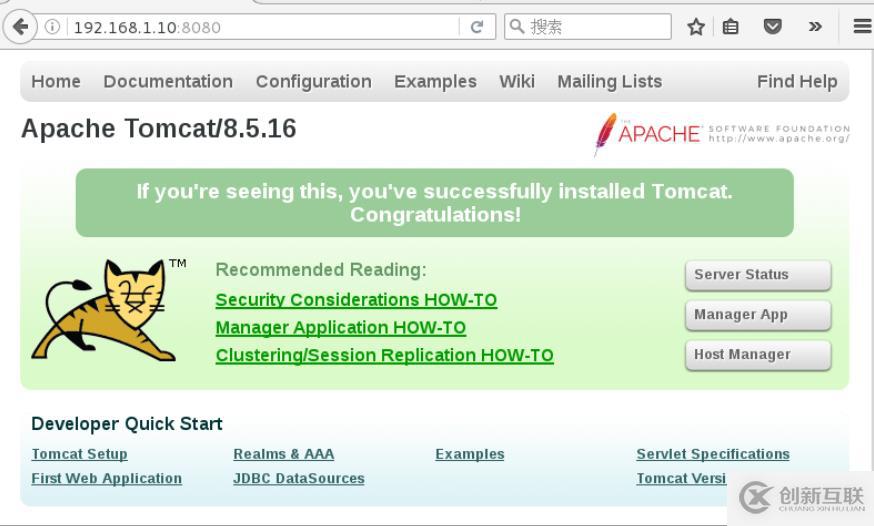This screenshot has width=874, height=526.
Task: Go back with the browser back arrow
Action: 20,26
